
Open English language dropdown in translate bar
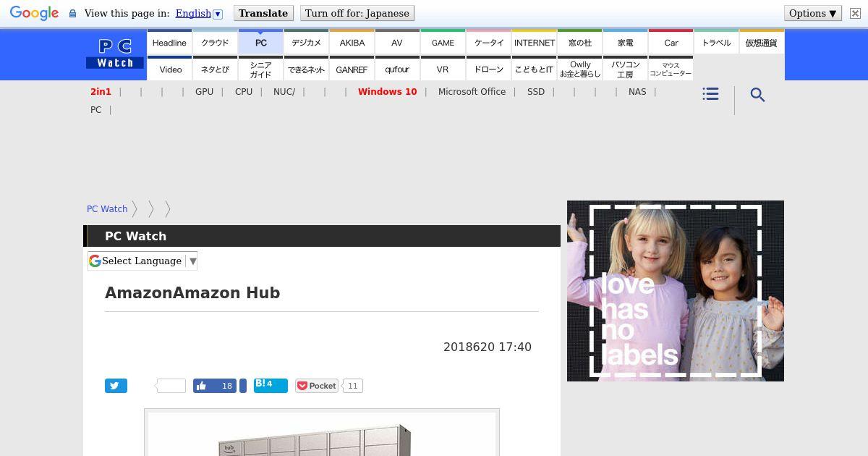click(x=199, y=13)
